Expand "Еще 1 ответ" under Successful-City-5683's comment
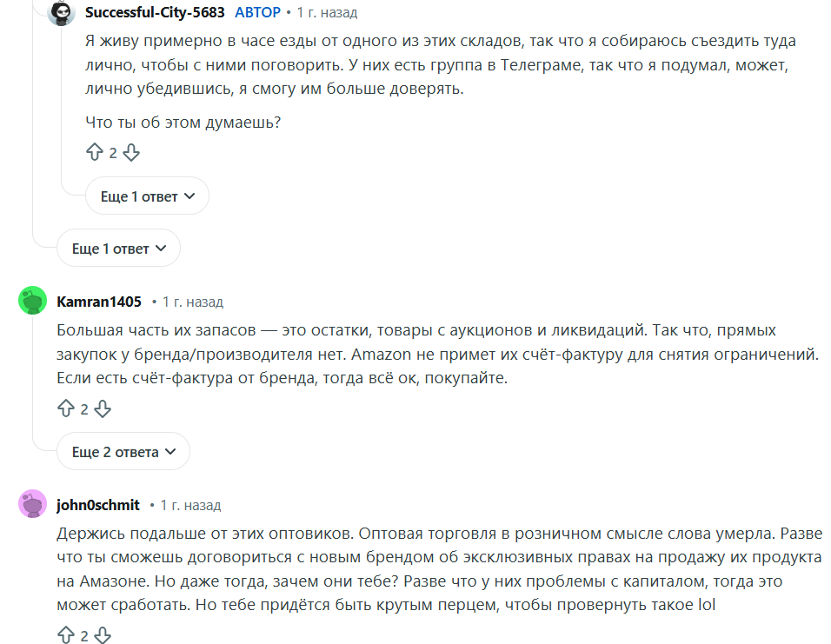The image size is (831, 644). point(147,196)
